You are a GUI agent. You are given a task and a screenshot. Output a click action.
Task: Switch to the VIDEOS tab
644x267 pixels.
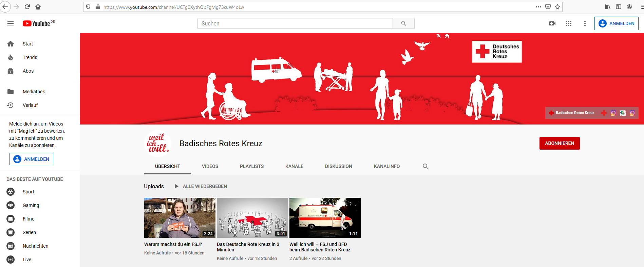tap(210, 166)
